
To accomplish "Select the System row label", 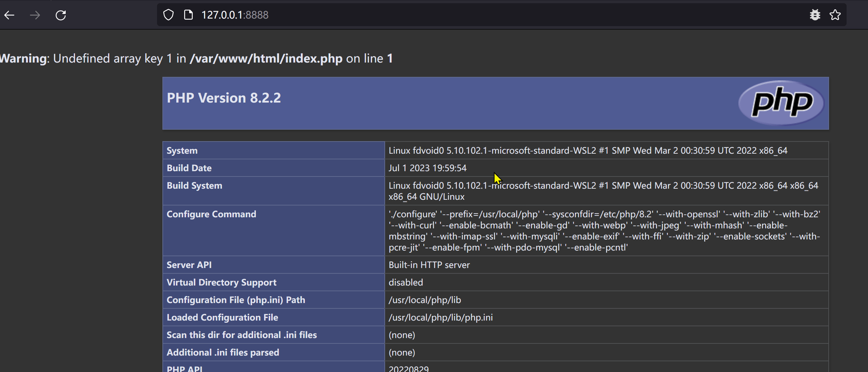I will [x=182, y=150].
